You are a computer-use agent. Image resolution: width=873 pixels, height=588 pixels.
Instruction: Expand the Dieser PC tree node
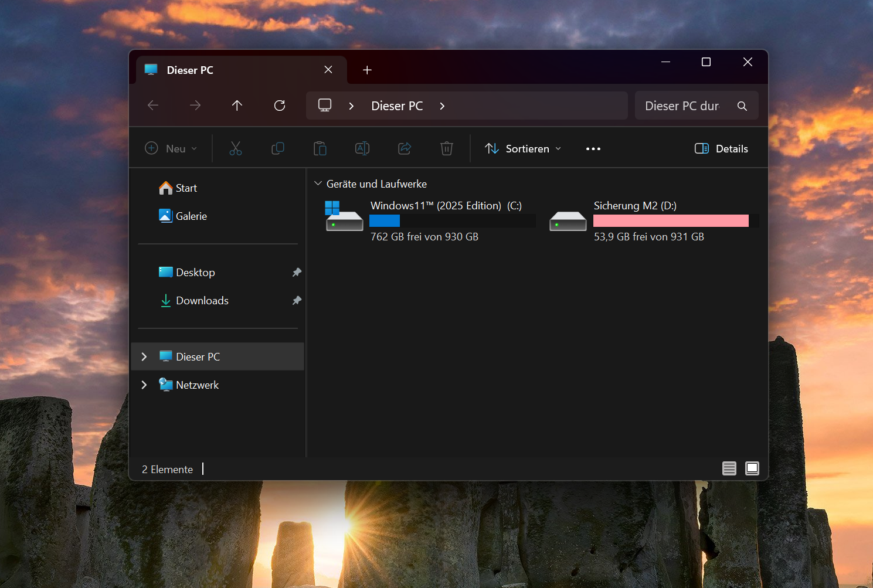coord(144,357)
